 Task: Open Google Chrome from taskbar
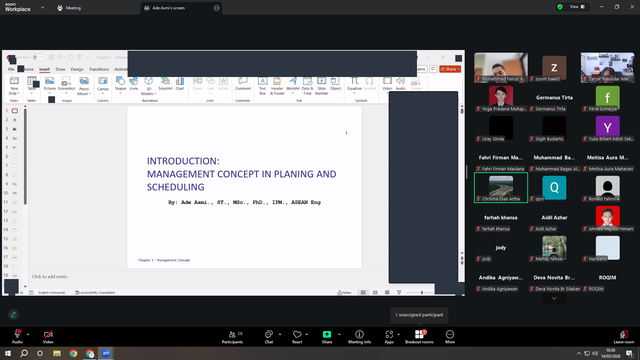[x=73, y=353]
